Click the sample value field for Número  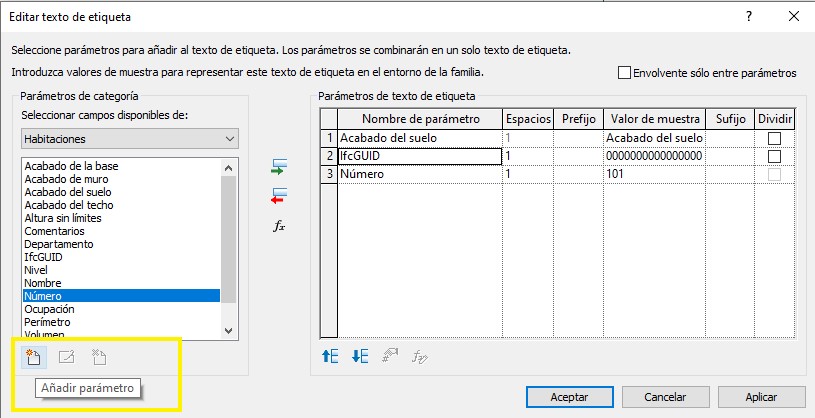click(654, 174)
